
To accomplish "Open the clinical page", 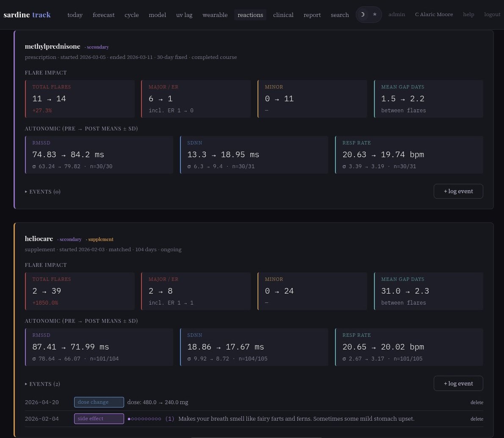I will point(283,15).
